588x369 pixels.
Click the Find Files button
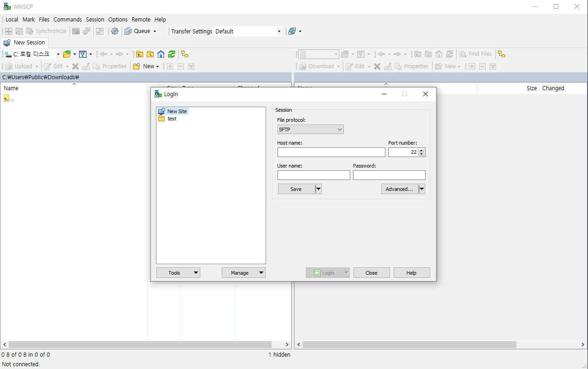[476, 54]
